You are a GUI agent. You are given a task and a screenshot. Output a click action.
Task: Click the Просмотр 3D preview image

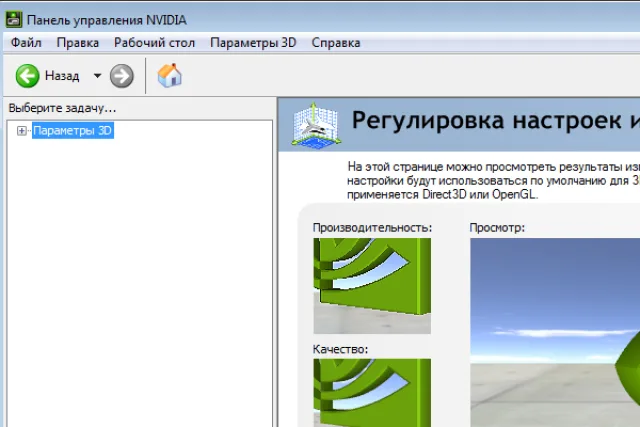[555, 333]
